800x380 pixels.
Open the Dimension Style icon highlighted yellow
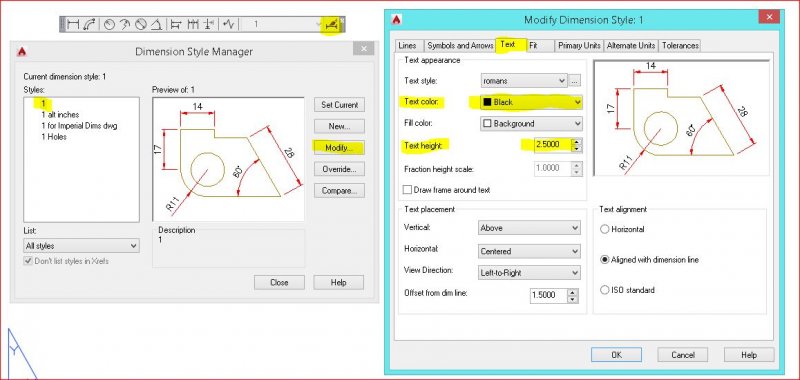332,24
